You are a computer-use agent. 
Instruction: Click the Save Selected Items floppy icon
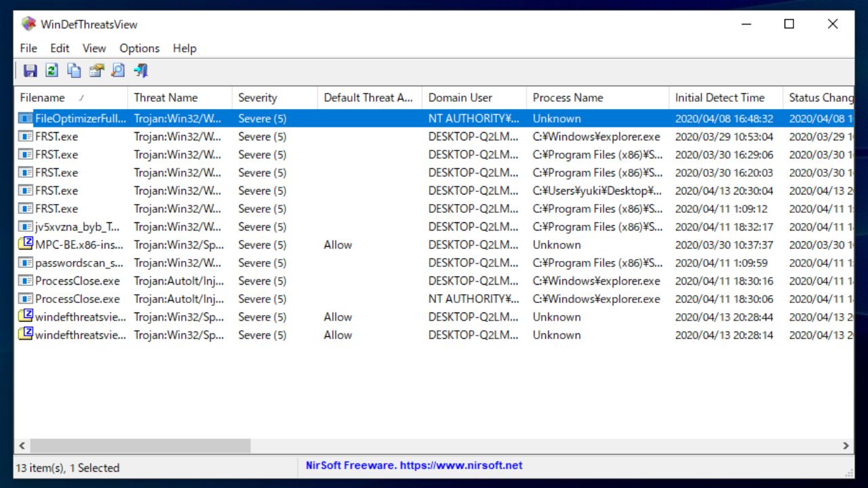tap(30, 70)
